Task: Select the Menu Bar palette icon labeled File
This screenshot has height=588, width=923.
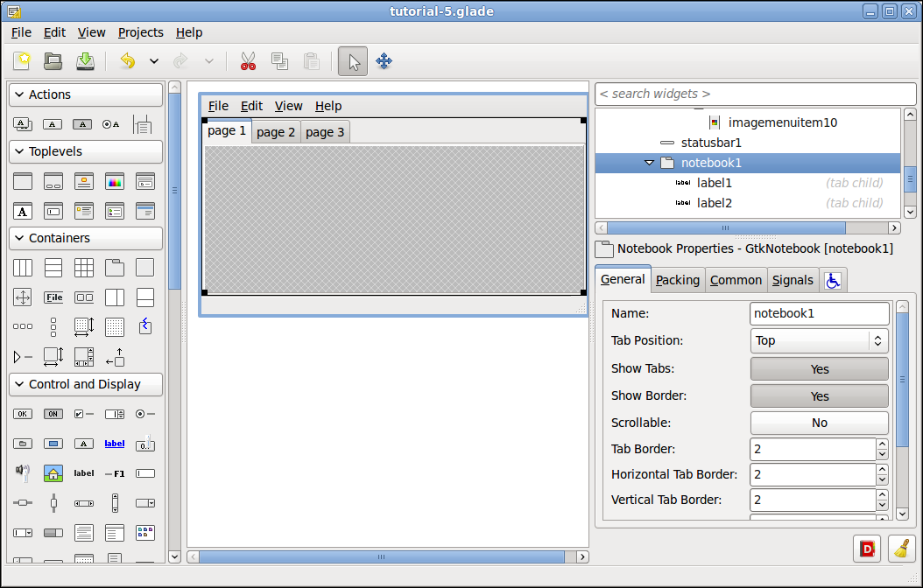Action: pos(53,297)
